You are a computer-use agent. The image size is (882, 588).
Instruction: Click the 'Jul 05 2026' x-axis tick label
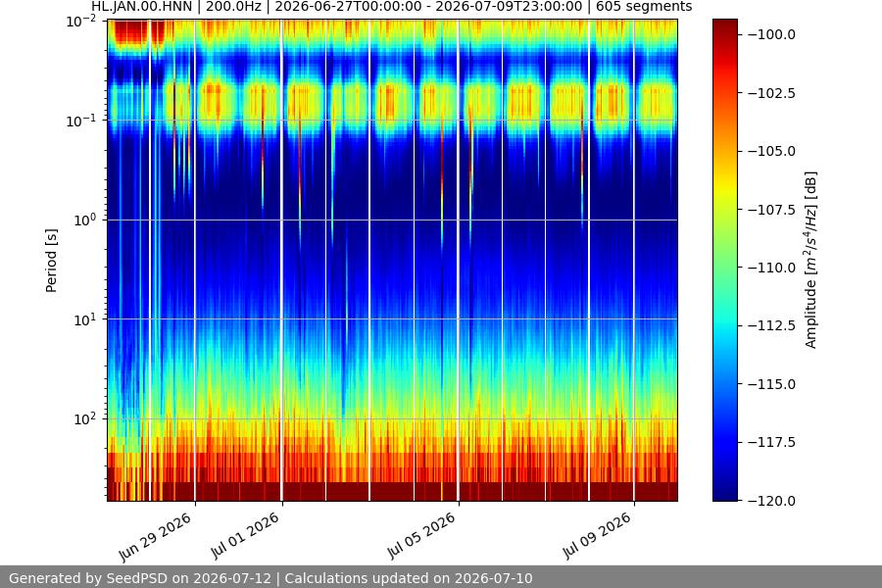(x=421, y=536)
